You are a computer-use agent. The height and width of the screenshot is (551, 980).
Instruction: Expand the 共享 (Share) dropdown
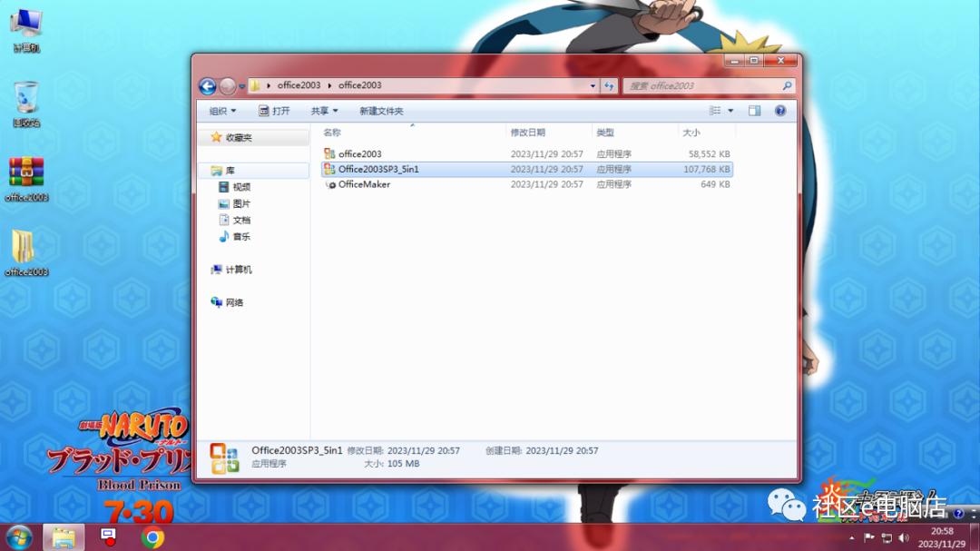click(x=324, y=110)
